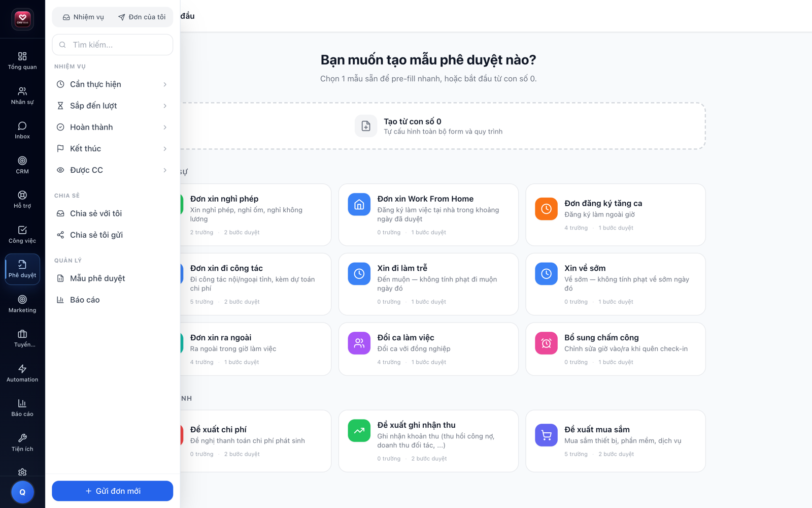Click Đề xuất mua sắm title
Viewport: 812px width, 508px height.
click(x=597, y=430)
